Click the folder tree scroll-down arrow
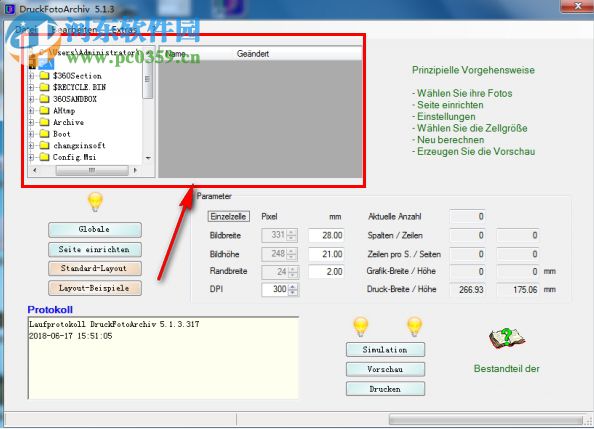Image resolution: width=594 pixels, height=429 pixels. (148, 158)
